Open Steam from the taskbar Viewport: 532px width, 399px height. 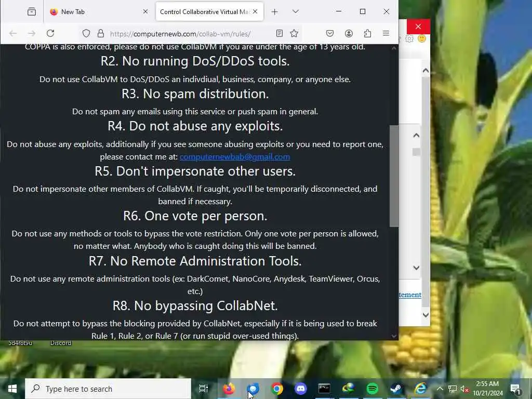[x=396, y=389]
